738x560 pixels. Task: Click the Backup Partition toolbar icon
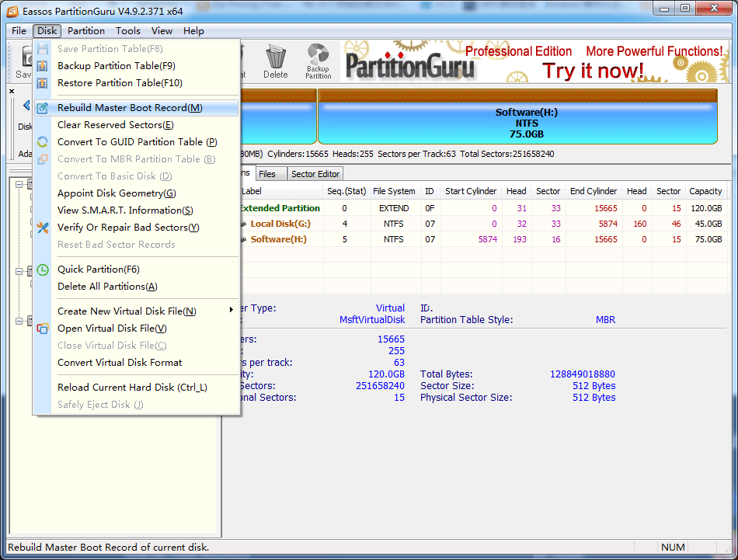pyautogui.click(x=319, y=61)
